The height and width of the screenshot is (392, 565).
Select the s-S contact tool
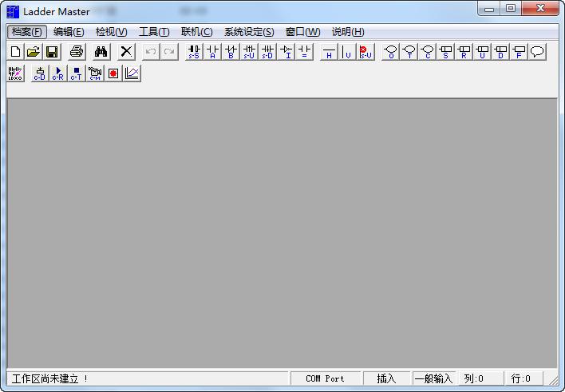(x=194, y=52)
